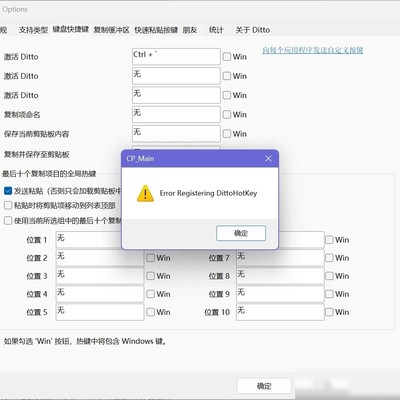Close the CP_Main error dialog with X

point(268,159)
